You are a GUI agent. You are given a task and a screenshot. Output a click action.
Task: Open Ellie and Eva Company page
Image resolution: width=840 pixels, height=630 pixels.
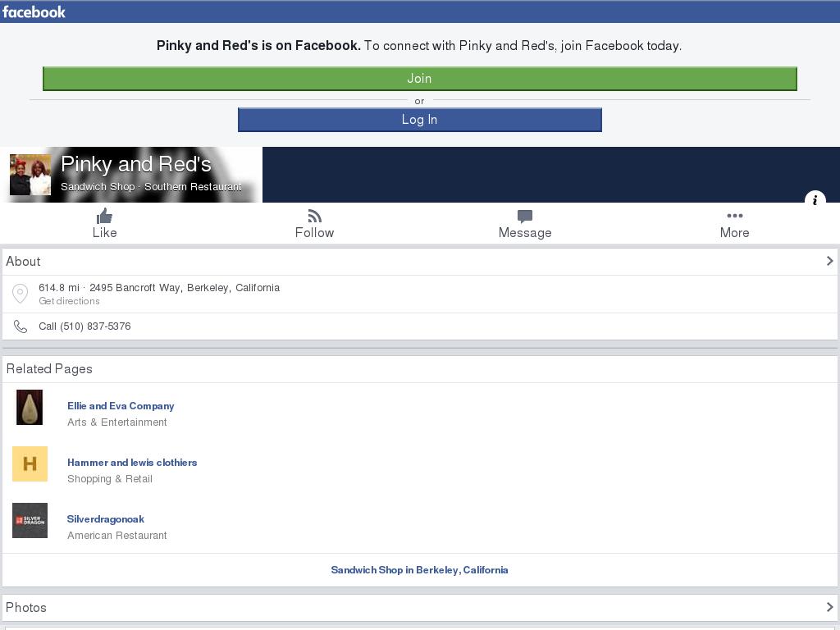coord(121,406)
